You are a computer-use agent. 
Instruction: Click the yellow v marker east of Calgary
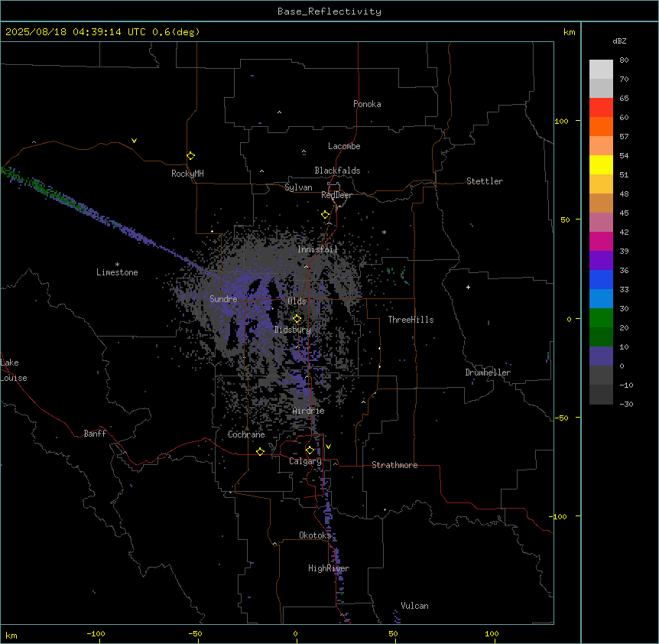tap(328, 447)
